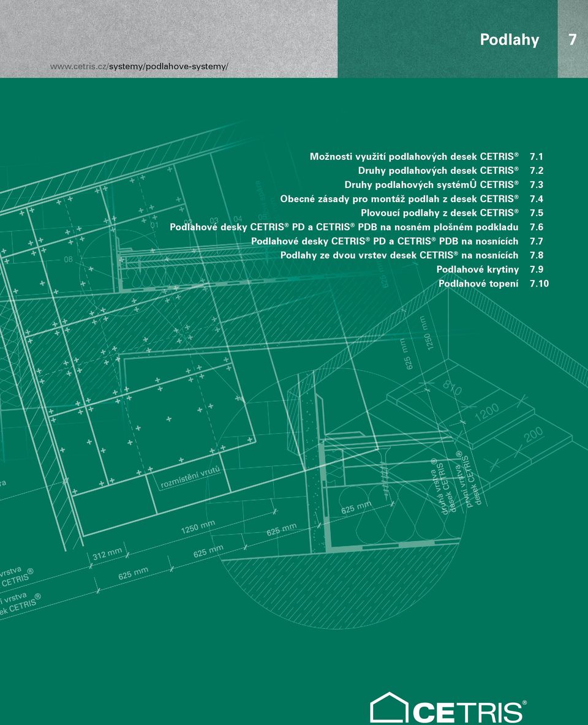Open Obecné zásady pro montáž podlah entry
This screenshot has height=725, width=588.
tap(399, 199)
